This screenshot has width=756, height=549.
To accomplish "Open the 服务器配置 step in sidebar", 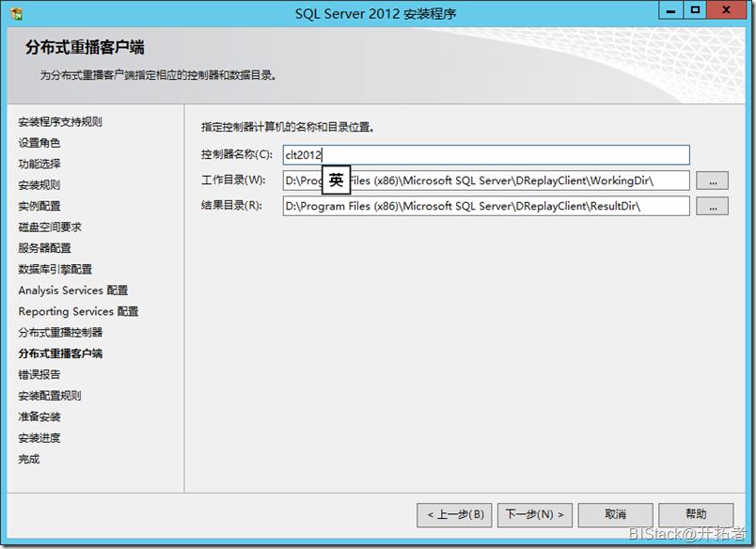I will point(45,248).
